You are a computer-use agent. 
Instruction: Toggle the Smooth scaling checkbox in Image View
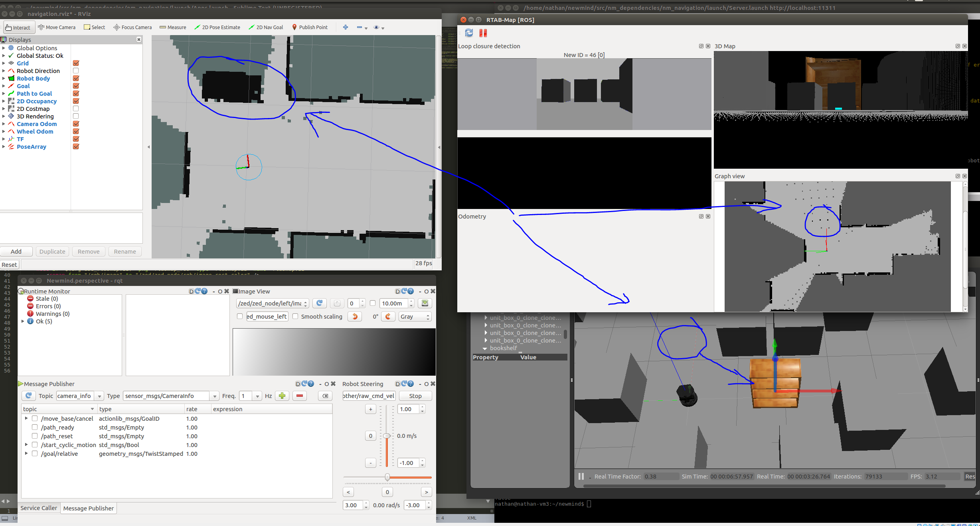coord(295,316)
